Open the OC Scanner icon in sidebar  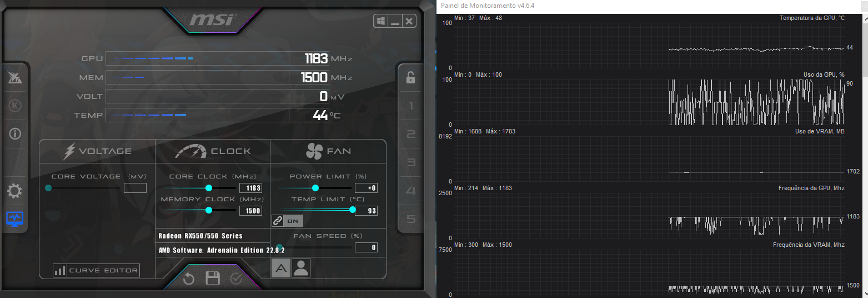tap(14, 78)
